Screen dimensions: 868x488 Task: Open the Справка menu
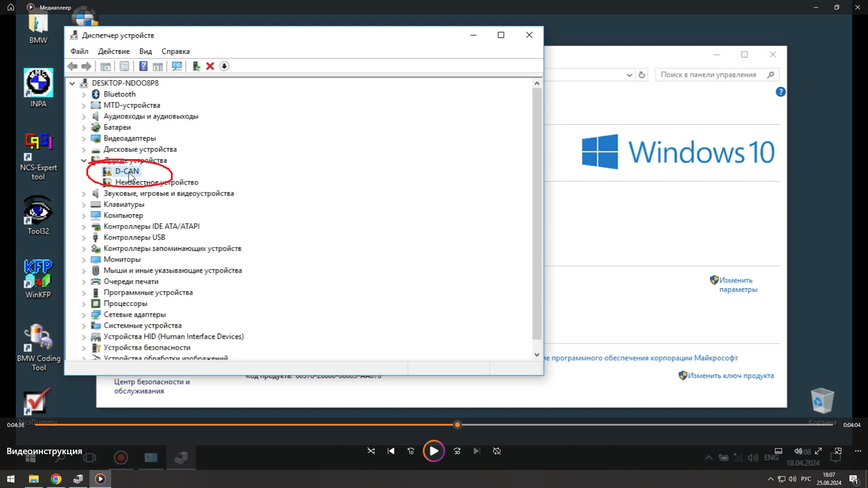175,52
